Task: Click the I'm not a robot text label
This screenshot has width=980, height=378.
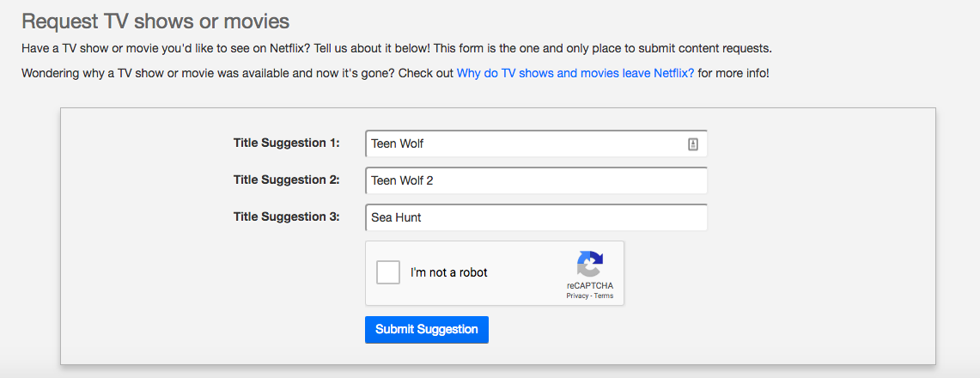Action: (x=448, y=272)
